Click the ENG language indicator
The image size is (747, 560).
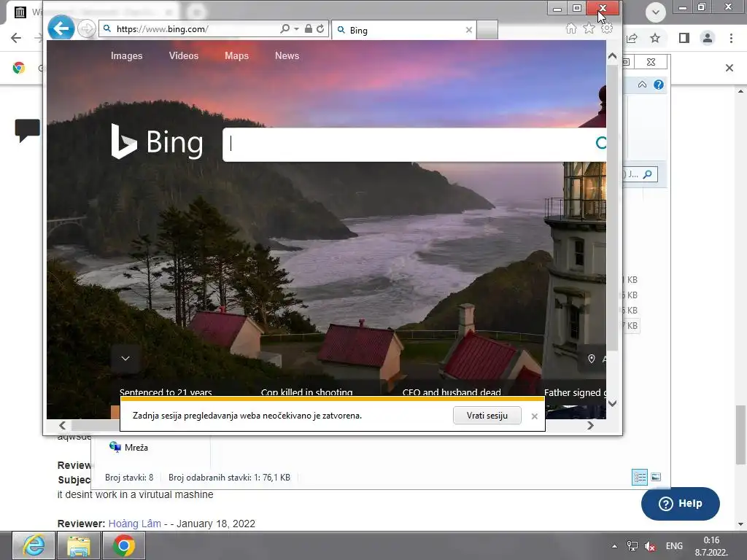coord(674,546)
